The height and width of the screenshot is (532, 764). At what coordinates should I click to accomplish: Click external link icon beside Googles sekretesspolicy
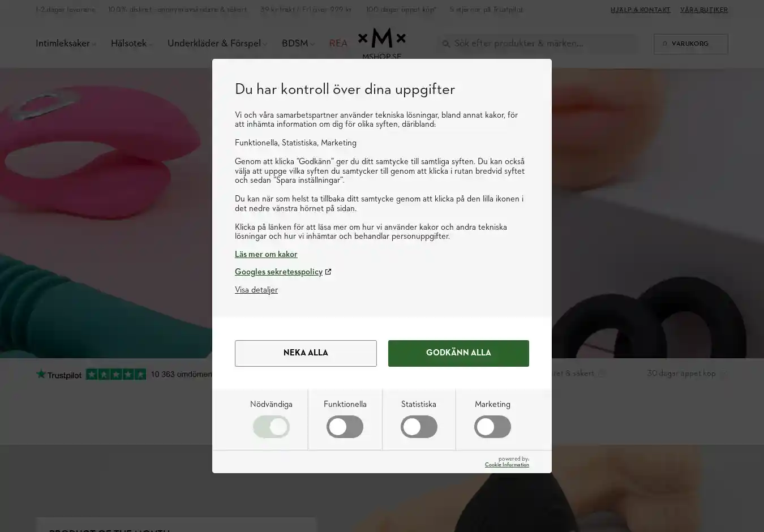pyautogui.click(x=328, y=272)
